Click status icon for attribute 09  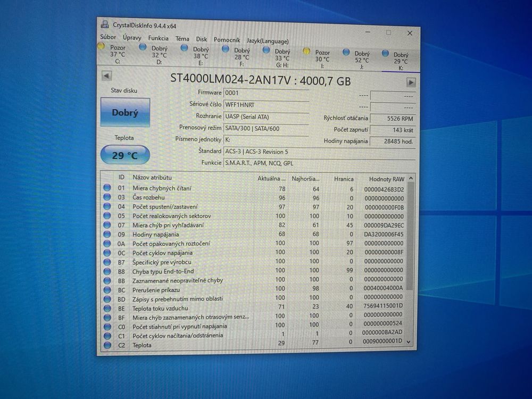[x=107, y=234]
